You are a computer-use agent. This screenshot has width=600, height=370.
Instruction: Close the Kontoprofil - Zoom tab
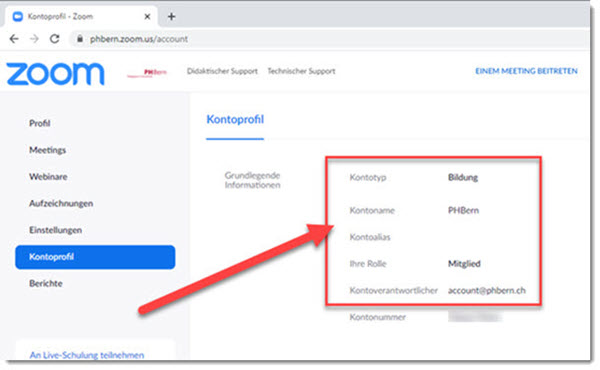(x=147, y=17)
